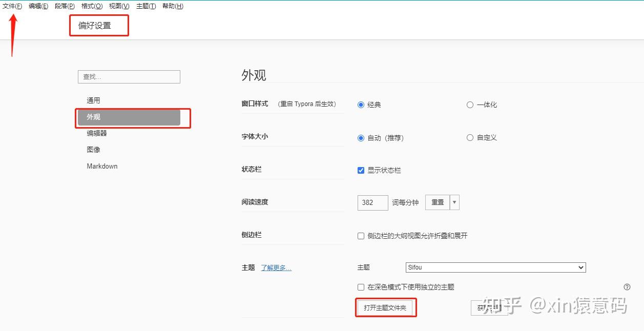Switch to the Markdown settings section

[x=101, y=166]
